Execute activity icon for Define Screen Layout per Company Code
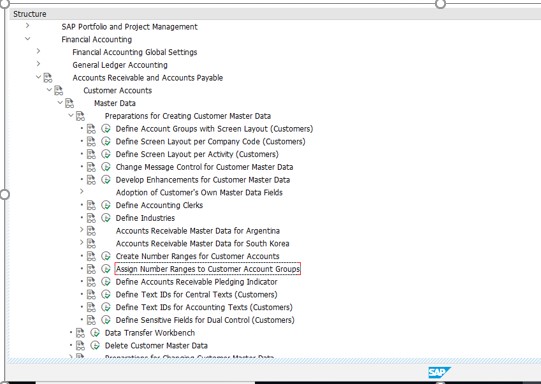 coord(106,141)
